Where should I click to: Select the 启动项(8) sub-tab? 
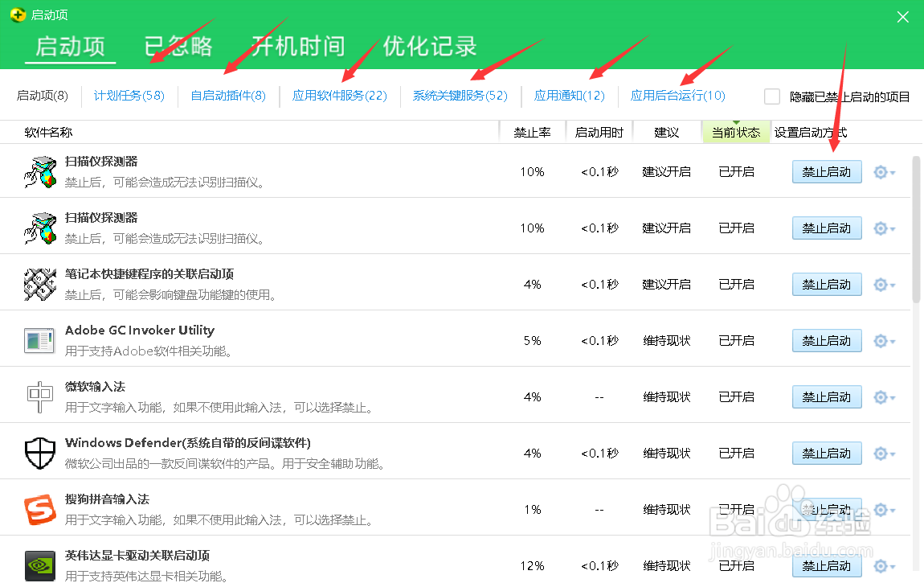(x=42, y=96)
